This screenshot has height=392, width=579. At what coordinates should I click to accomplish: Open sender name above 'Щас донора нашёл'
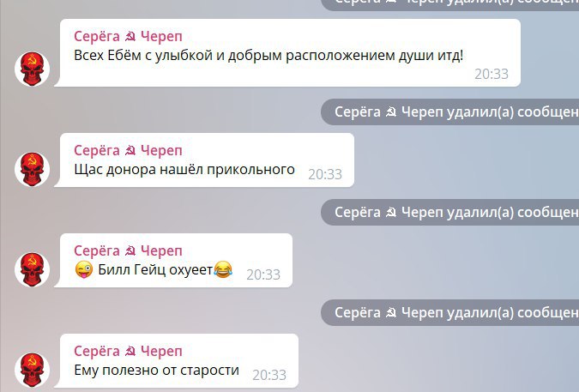click(x=128, y=150)
